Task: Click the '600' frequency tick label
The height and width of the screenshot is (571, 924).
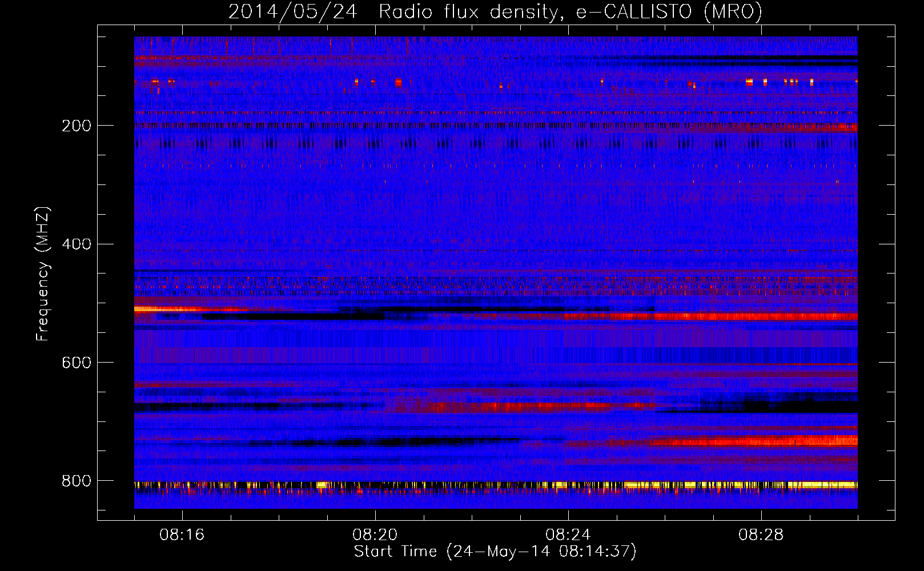Action: [77, 363]
